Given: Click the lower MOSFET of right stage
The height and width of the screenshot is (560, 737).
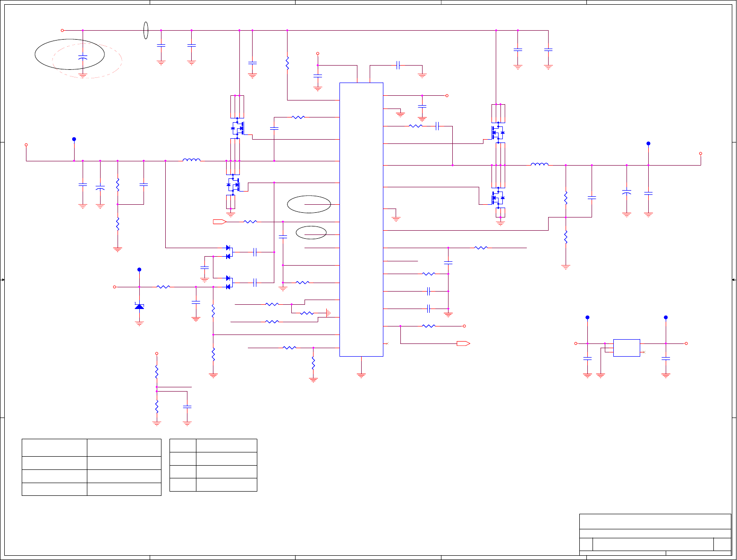Looking at the screenshot, I should coord(497,198).
